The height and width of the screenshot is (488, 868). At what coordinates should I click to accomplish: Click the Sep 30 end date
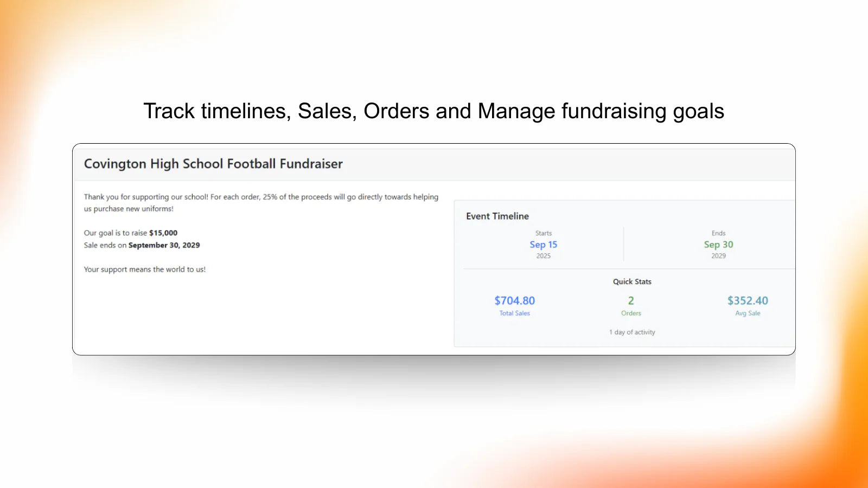[x=718, y=245]
